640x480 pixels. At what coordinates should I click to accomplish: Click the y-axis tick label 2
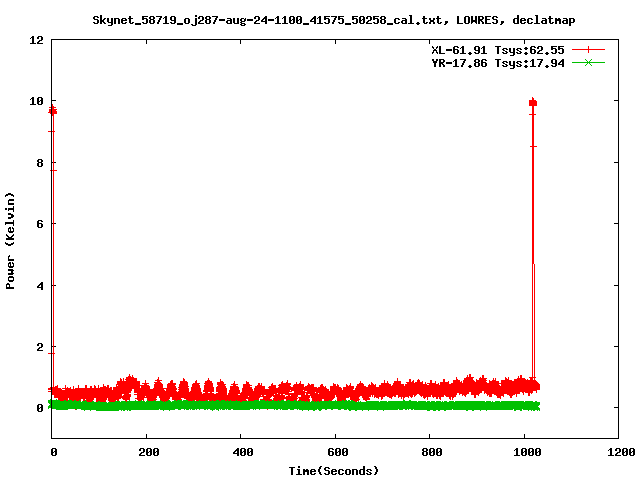(x=40, y=347)
